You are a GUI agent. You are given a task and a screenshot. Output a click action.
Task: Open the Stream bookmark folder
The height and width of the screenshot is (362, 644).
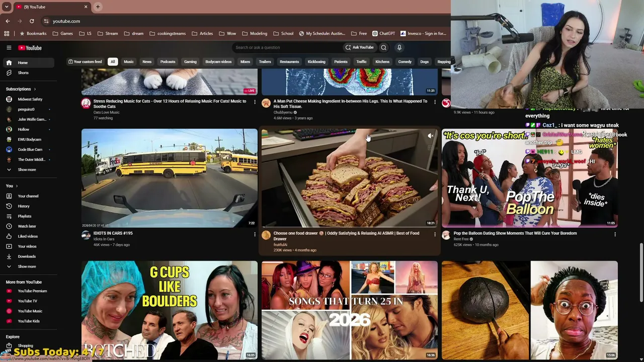tap(108, 34)
